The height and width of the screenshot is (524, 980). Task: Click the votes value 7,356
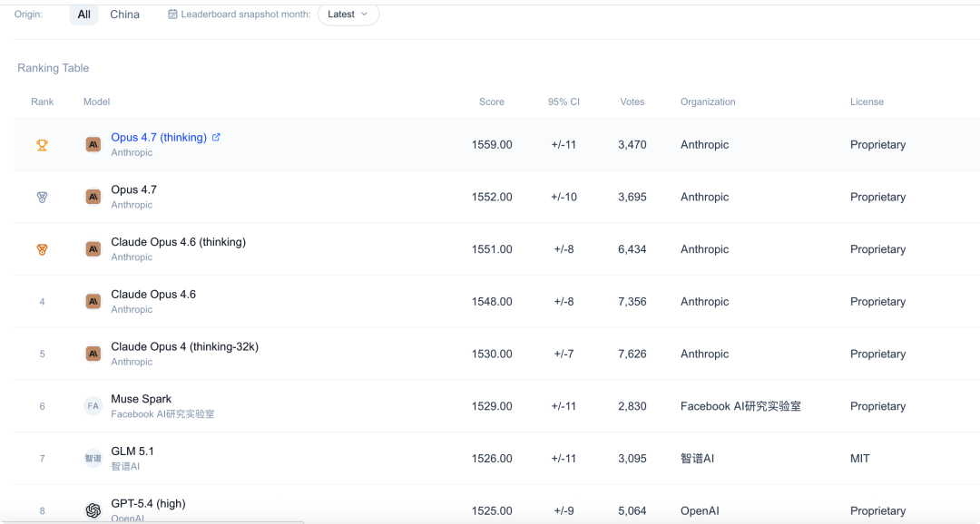[x=632, y=302]
